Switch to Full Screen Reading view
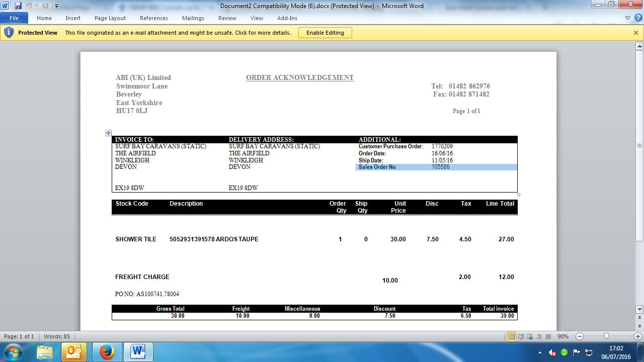This screenshot has width=644, height=362. point(520,336)
